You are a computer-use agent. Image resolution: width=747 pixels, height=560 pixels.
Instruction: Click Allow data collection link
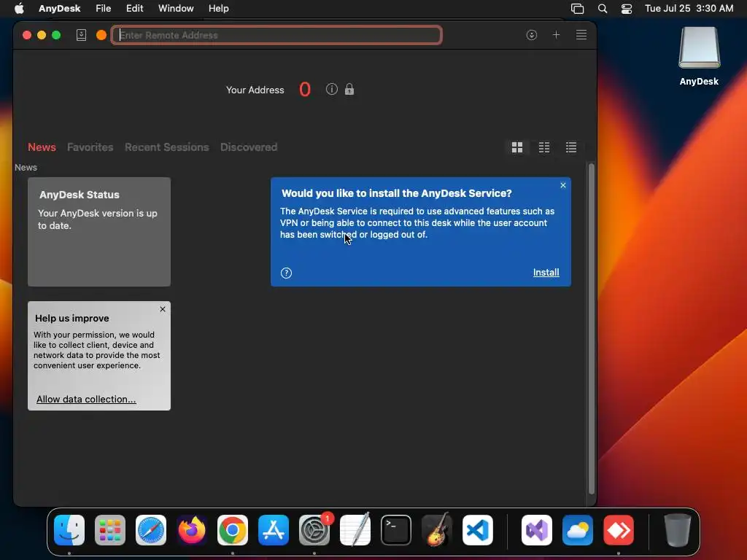pos(86,399)
